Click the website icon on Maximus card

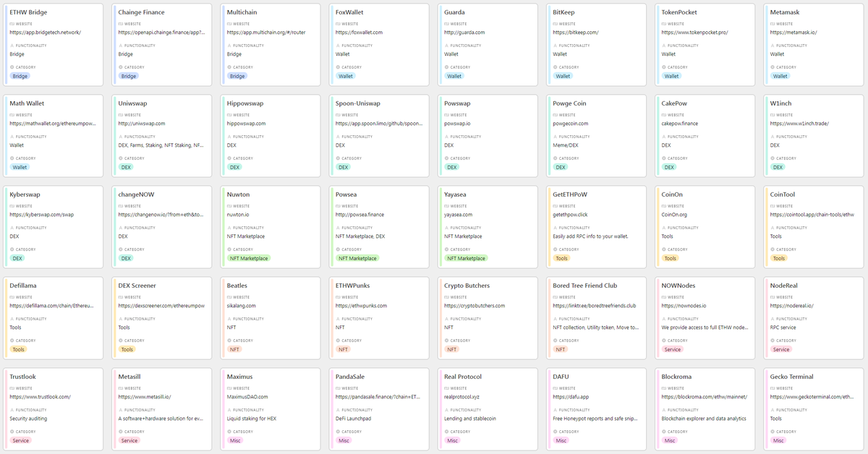pos(229,388)
